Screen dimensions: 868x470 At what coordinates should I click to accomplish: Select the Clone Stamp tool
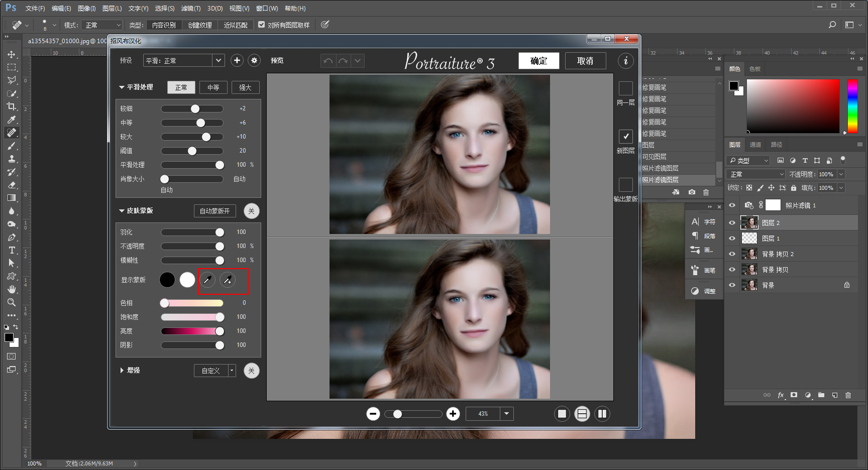[x=12, y=159]
